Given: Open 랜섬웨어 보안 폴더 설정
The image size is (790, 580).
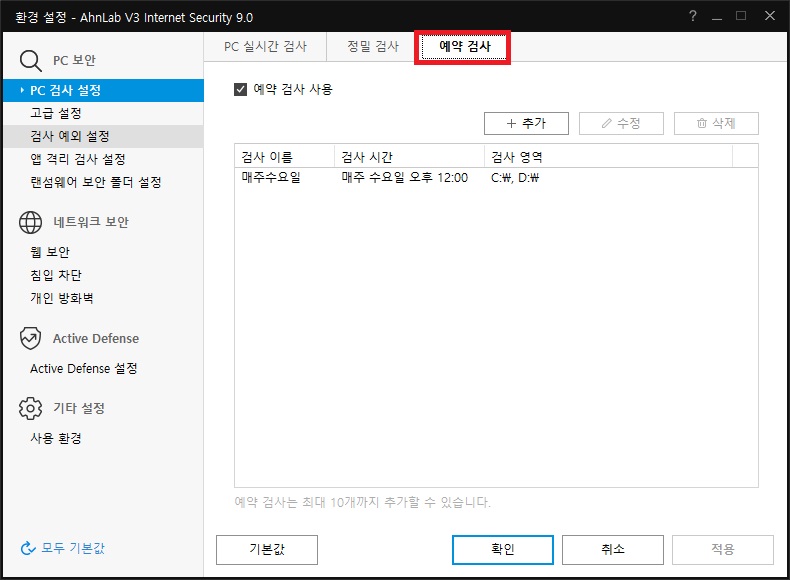Looking at the screenshot, I should (95, 182).
